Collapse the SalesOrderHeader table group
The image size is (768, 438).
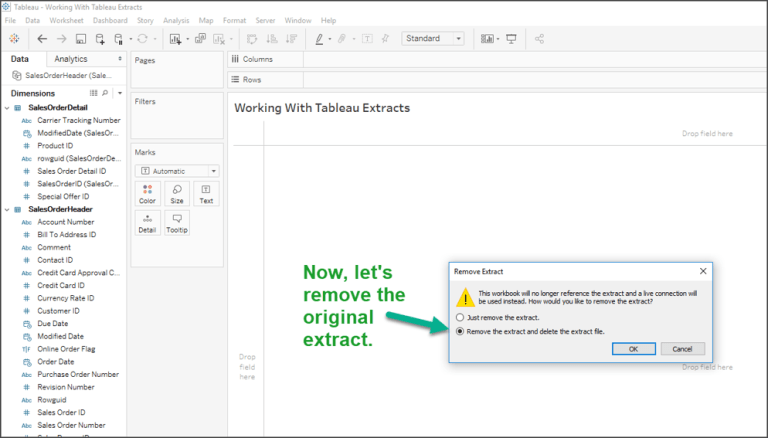(x=8, y=209)
